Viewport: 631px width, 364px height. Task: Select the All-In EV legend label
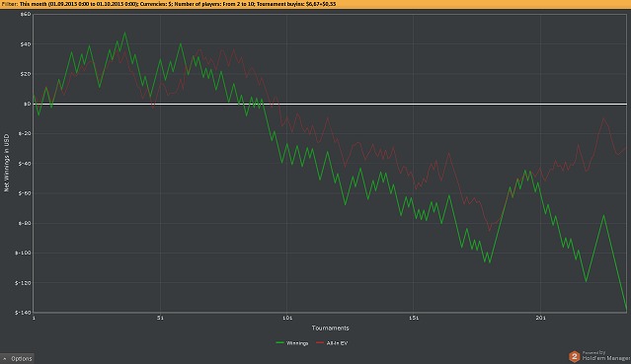337,343
